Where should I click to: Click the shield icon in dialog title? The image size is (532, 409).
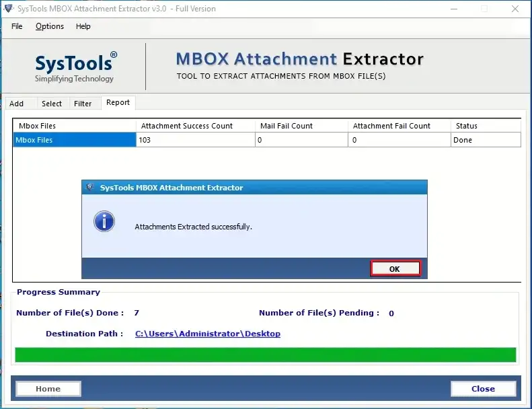pos(90,187)
